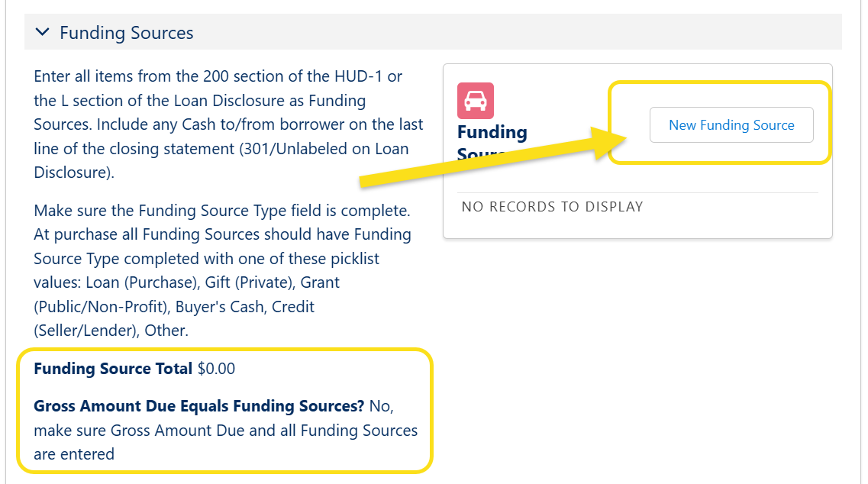Viewport: 868px width, 484px height.
Task: Click the Gross Amount Due Equals Funding Sources? label
Action: coord(198,406)
